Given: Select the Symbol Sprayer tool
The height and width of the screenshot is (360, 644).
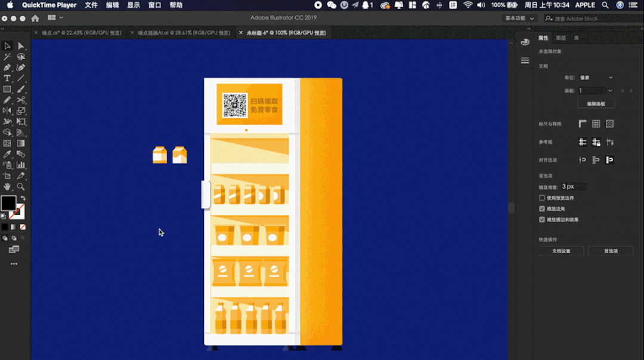Looking at the screenshot, I should coord(7,165).
